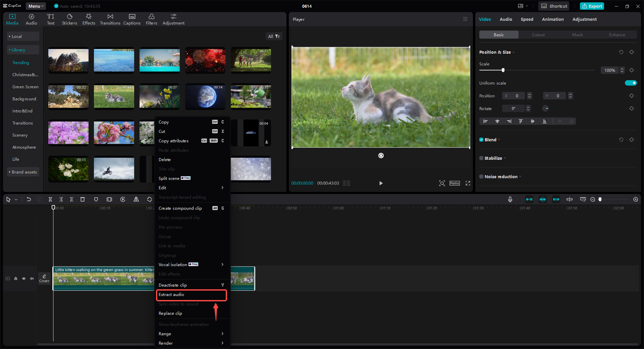Image resolution: width=644 pixels, height=349 pixels.
Task: Click the microphone record voiceover icon
Action: (510, 199)
